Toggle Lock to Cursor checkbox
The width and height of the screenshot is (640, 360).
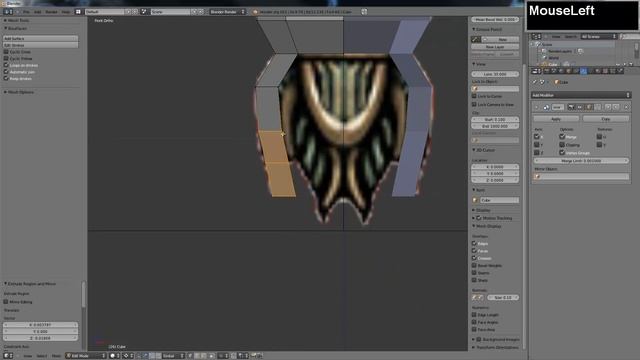pos(474,96)
